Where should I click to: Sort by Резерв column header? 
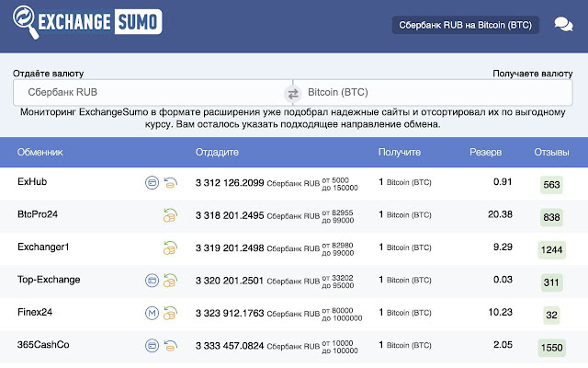point(486,152)
